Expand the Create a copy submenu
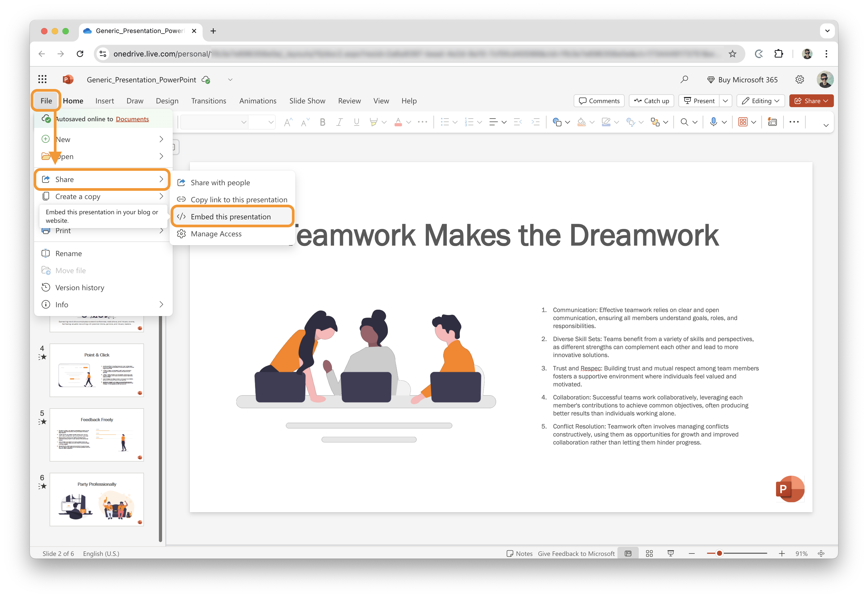 [x=103, y=196]
